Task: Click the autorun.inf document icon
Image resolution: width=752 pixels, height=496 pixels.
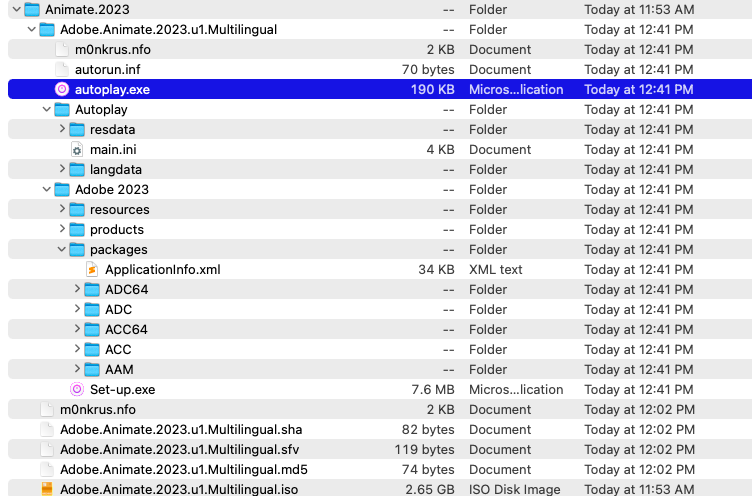Action: coord(62,69)
